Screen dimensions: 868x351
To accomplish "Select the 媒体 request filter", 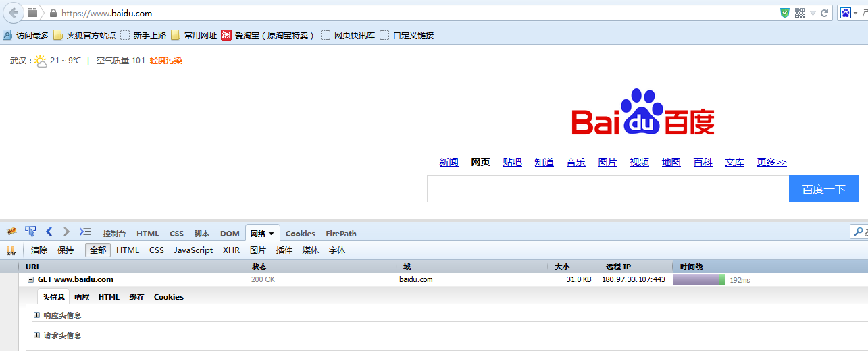I will click(311, 250).
